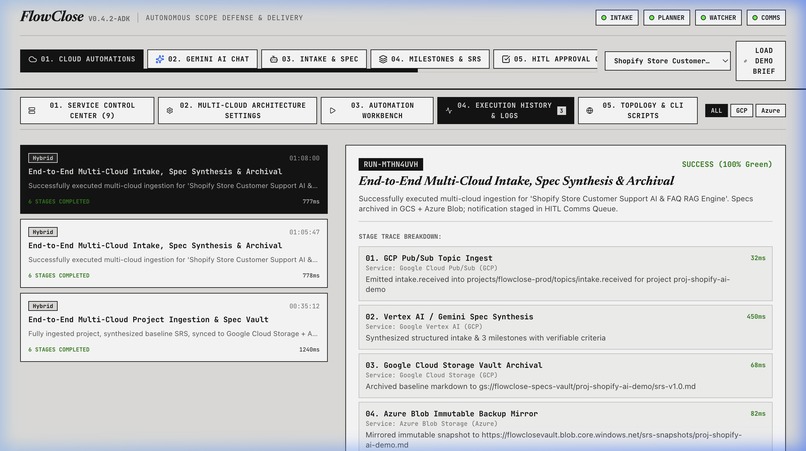Viewport: 806px width, 451px height.
Task: Click the layers icon on Milestones & SRS tab
Action: coord(382,59)
